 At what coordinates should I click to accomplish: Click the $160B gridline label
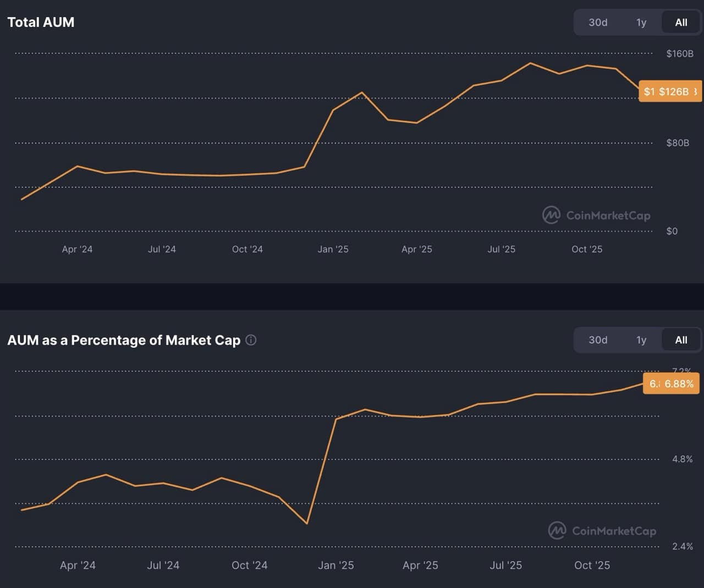(680, 53)
